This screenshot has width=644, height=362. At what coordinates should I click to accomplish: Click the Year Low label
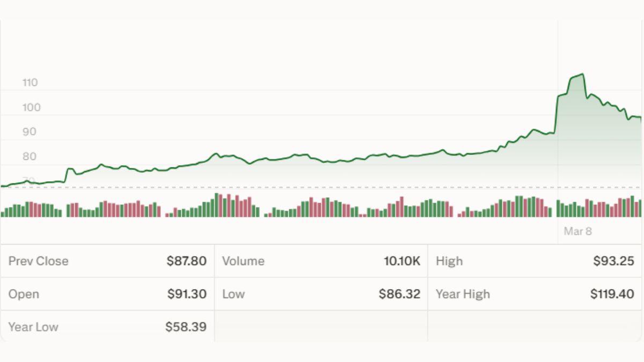[x=33, y=327]
